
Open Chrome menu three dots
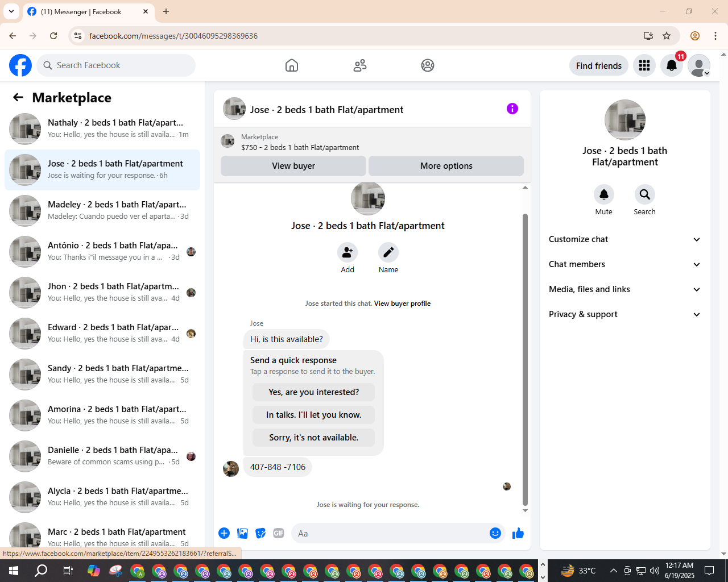(715, 36)
